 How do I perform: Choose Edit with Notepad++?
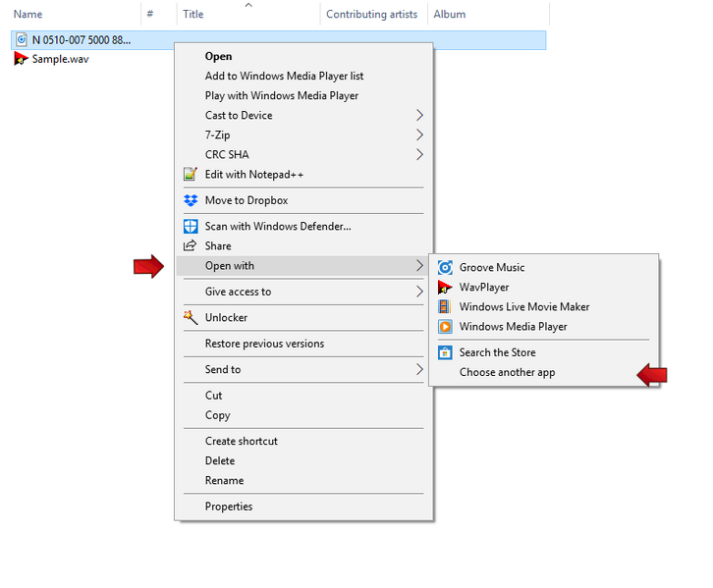point(303,174)
